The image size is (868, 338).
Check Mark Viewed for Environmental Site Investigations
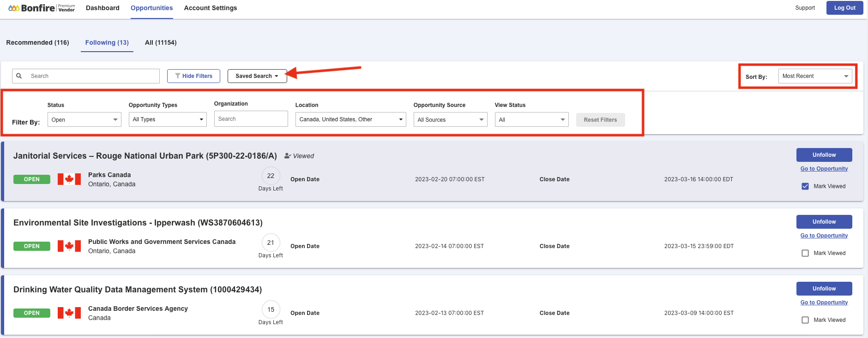(x=805, y=253)
